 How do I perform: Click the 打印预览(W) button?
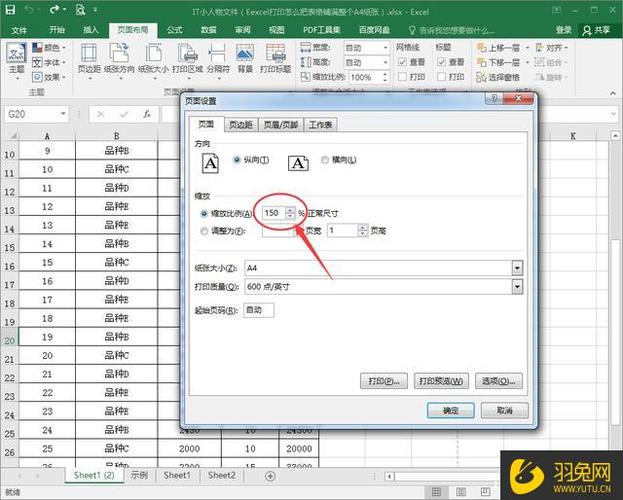point(441,381)
